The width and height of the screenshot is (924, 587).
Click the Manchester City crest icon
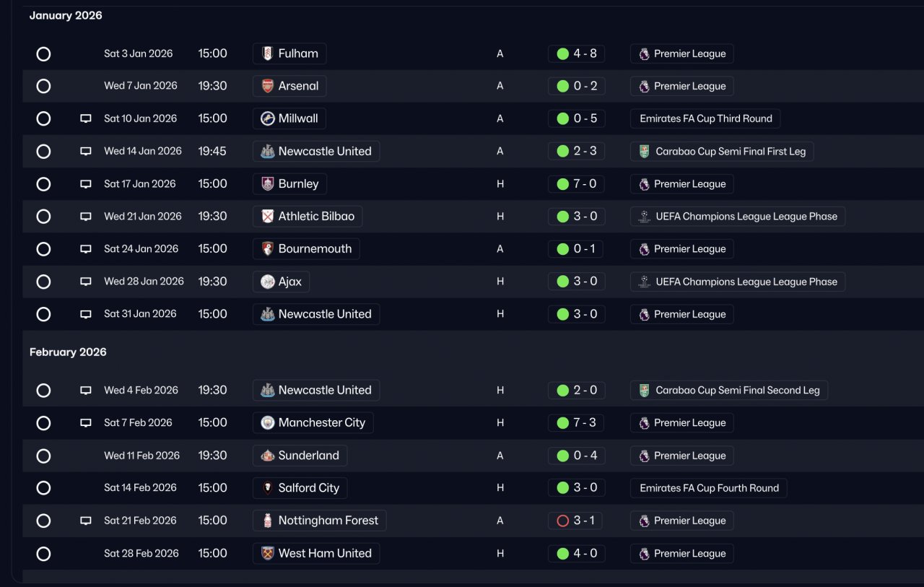coord(268,422)
